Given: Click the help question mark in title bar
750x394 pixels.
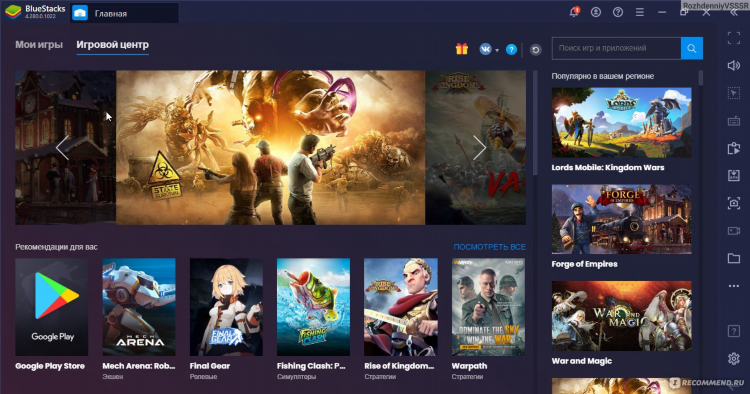Looking at the screenshot, I should [x=618, y=12].
